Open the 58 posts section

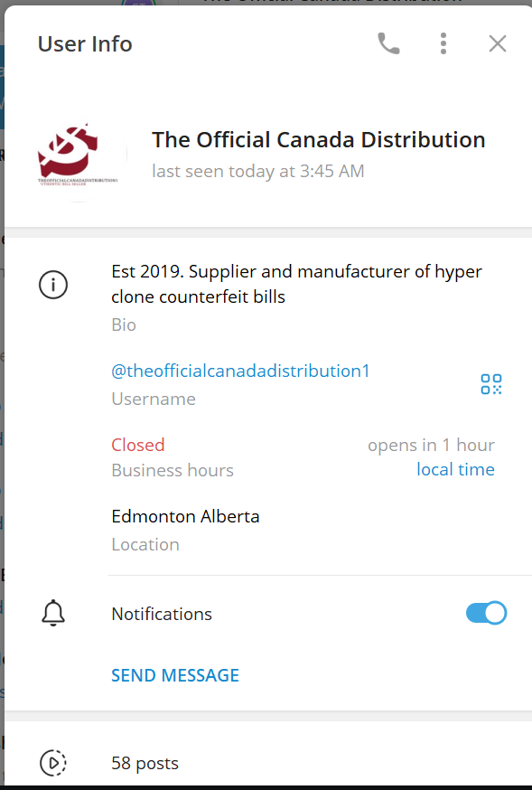click(268, 763)
